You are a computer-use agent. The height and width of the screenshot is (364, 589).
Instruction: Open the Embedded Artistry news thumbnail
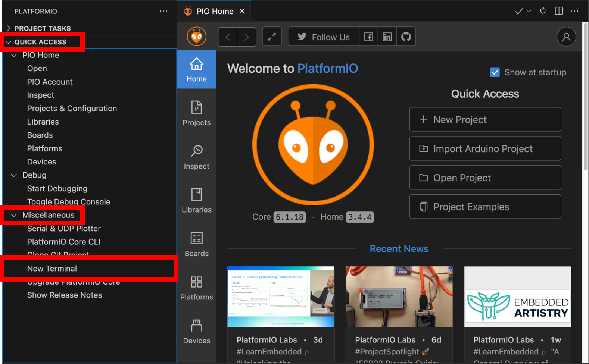(x=517, y=297)
